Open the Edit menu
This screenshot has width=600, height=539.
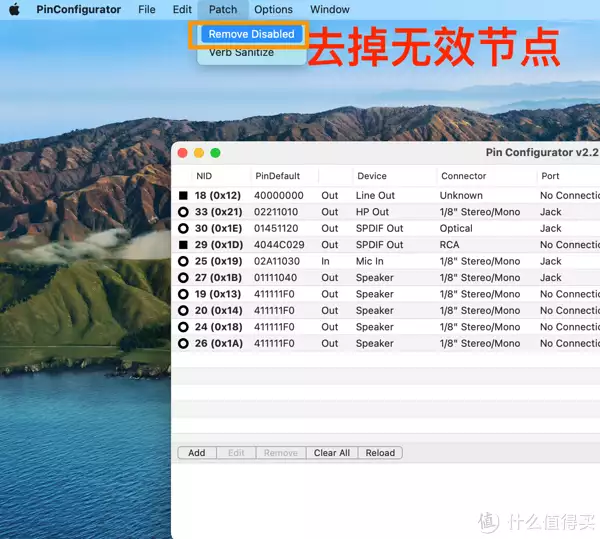pos(182,9)
